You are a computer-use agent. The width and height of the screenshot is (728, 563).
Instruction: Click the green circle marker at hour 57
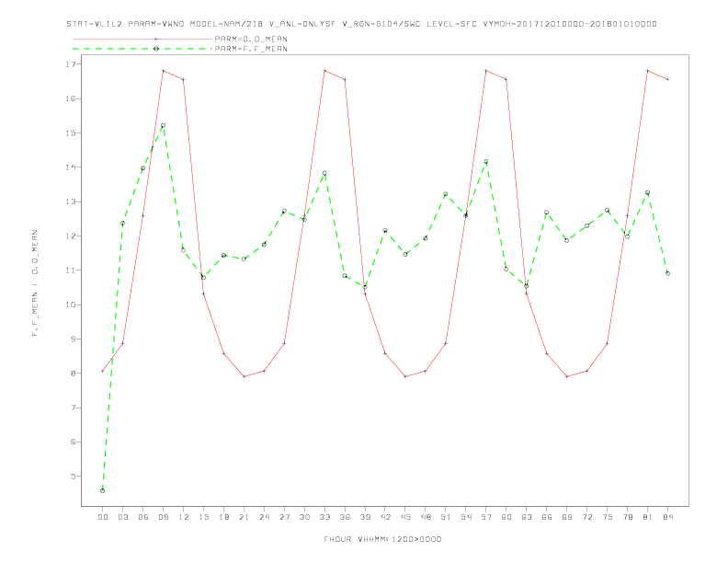coord(486,162)
